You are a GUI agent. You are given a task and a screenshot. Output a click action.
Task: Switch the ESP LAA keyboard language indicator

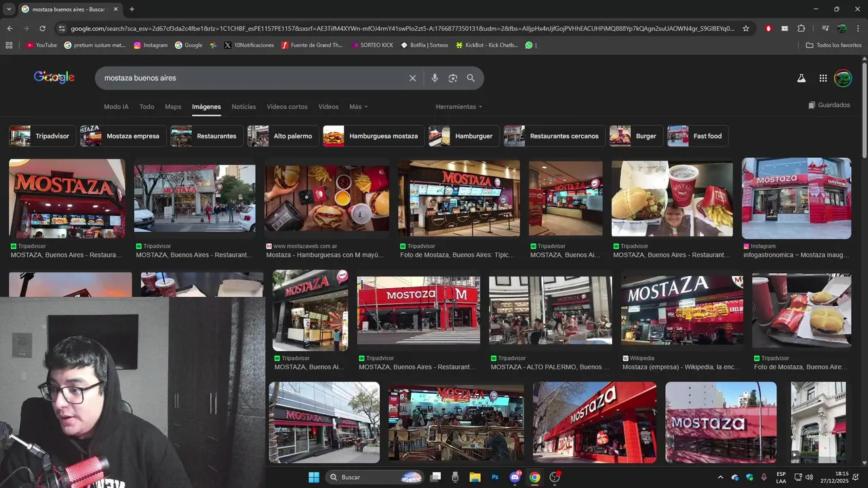pos(781,477)
